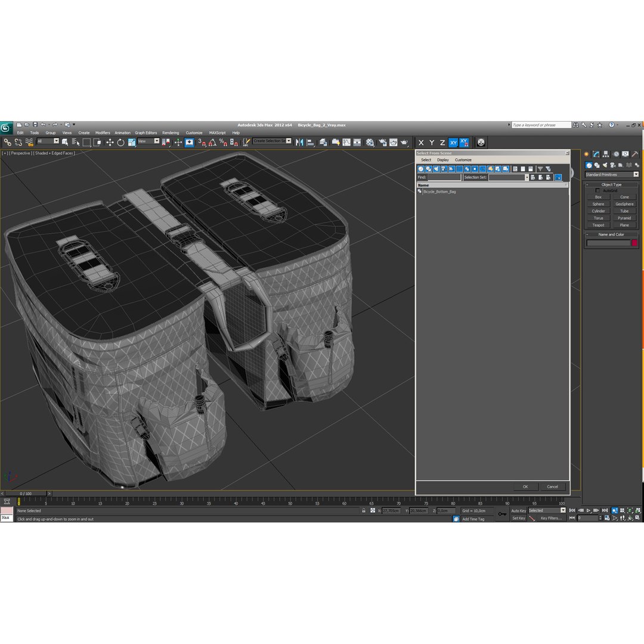Screen dimensions: 644x644
Task: Select the Move tool in main toolbar
Action: click(x=110, y=143)
